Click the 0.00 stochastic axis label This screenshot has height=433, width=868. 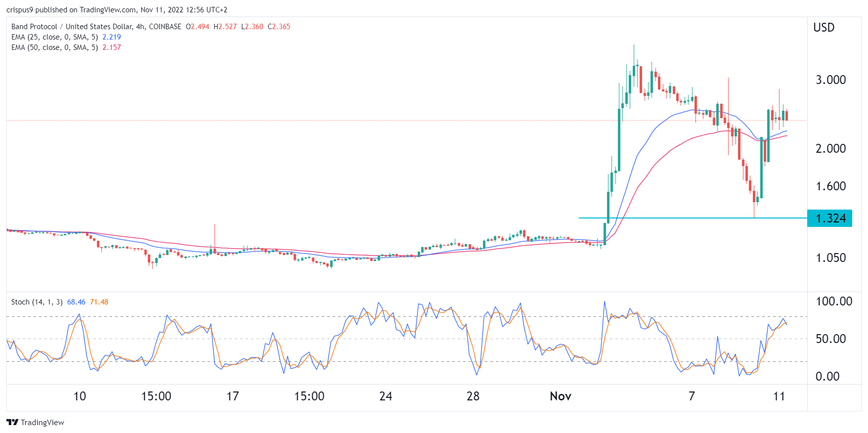coord(827,376)
